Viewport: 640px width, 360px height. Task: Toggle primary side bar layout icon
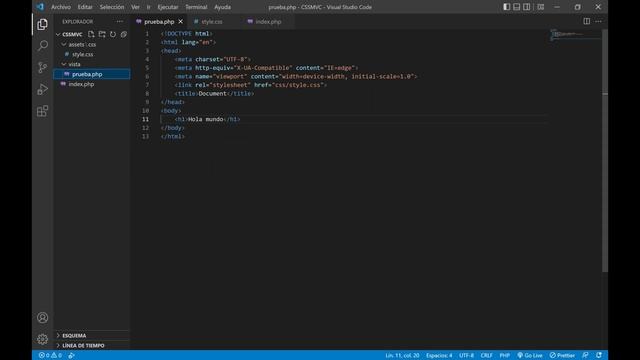coord(507,7)
